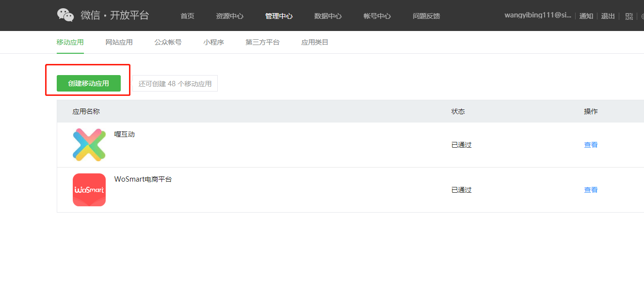The width and height of the screenshot is (644, 293).
Task: Click the 操作 column header
Action: pyautogui.click(x=591, y=111)
